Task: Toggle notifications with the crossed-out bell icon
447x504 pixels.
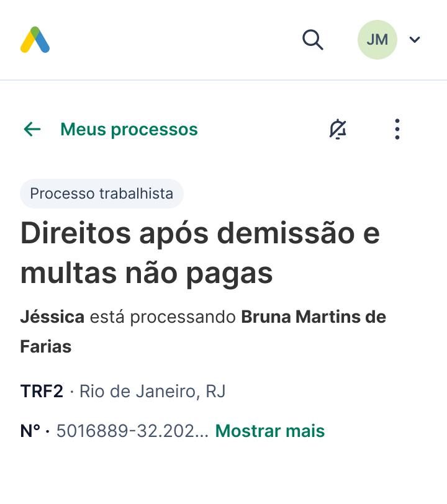Action: [x=338, y=129]
